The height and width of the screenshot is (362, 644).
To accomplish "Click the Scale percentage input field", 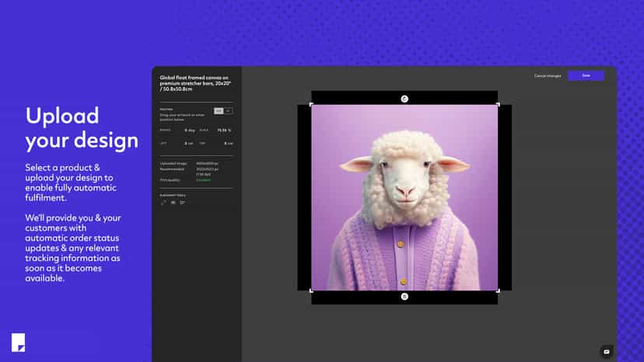I will click(223, 130).
